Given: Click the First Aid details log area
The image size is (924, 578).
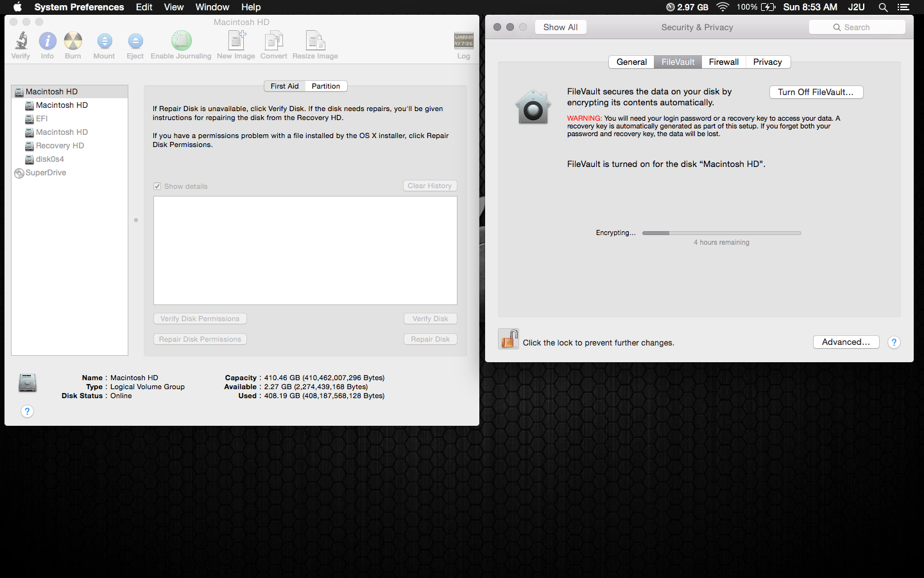Looking at the screenshot, I should pos(305,250).
